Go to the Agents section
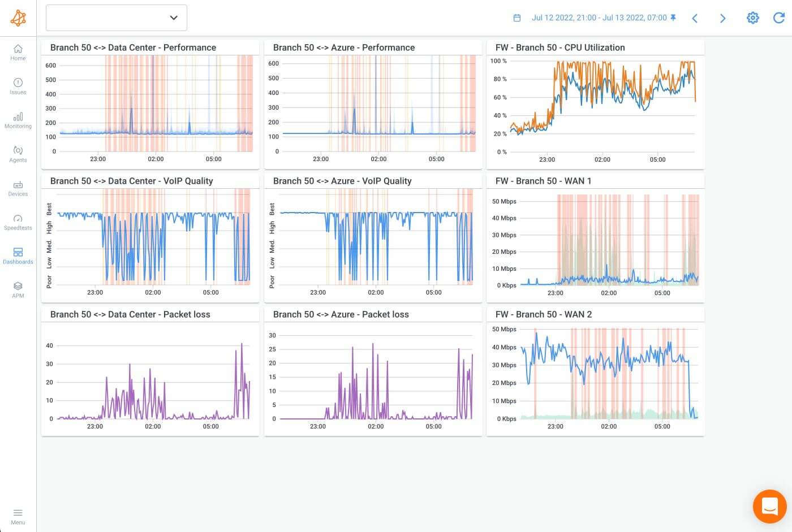 (18, 155)
